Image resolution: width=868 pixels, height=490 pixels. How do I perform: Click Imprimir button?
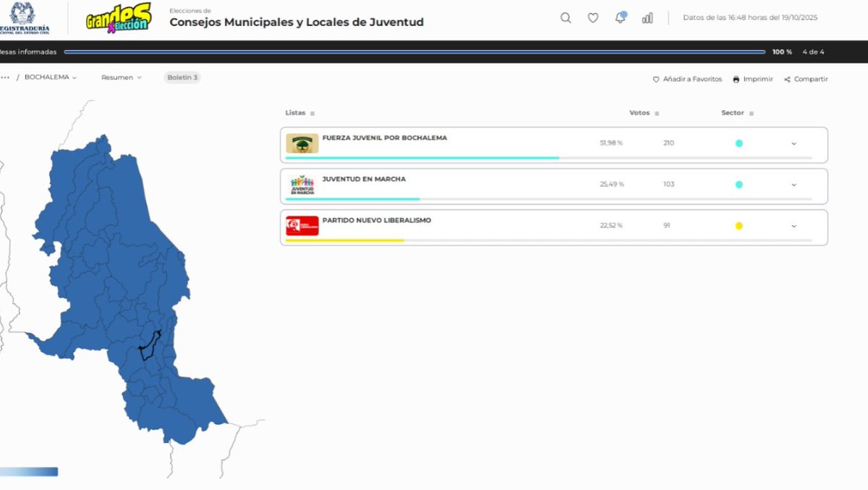coord(752,80)
